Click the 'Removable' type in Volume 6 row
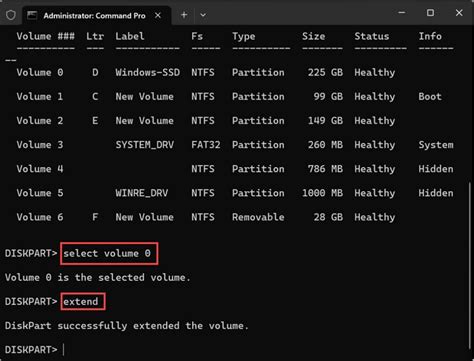Screen dimensions: 474x361 [x=258, y=217]
